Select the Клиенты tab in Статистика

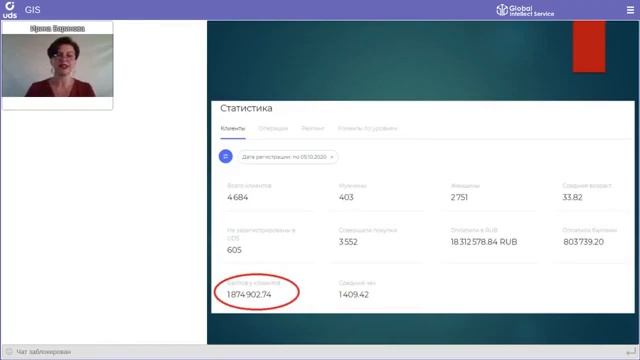[233, 129]
